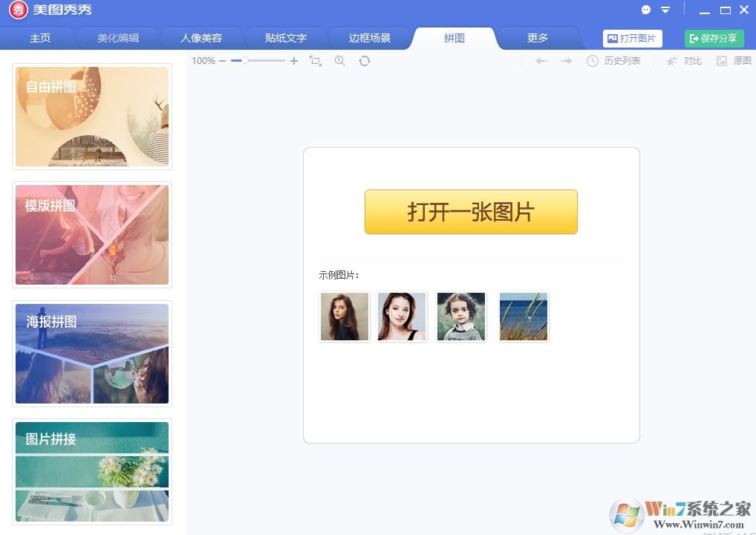Switch to the 主页 tab
756x535 pixels.
click(x=40, y=38)
